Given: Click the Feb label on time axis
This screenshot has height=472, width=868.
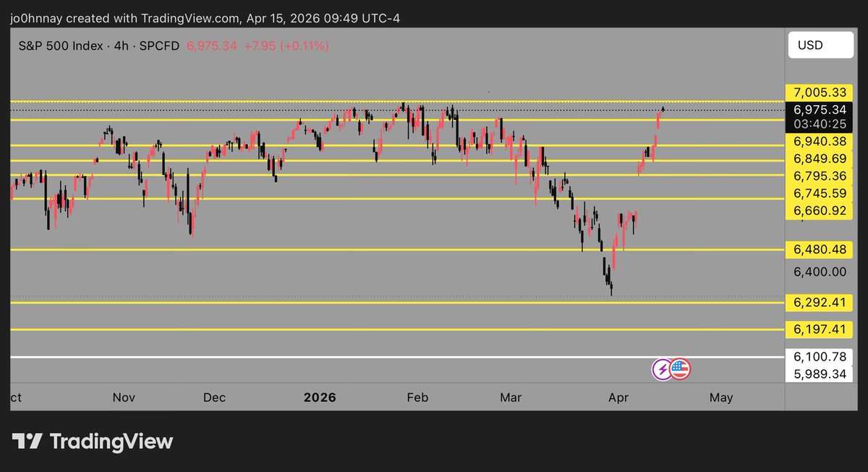Looking at the screenshot, I should pos(418,397).
